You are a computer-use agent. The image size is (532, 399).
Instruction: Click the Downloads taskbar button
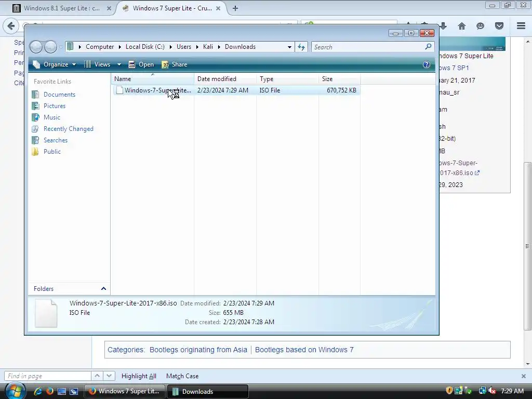[x=208, y=391]
